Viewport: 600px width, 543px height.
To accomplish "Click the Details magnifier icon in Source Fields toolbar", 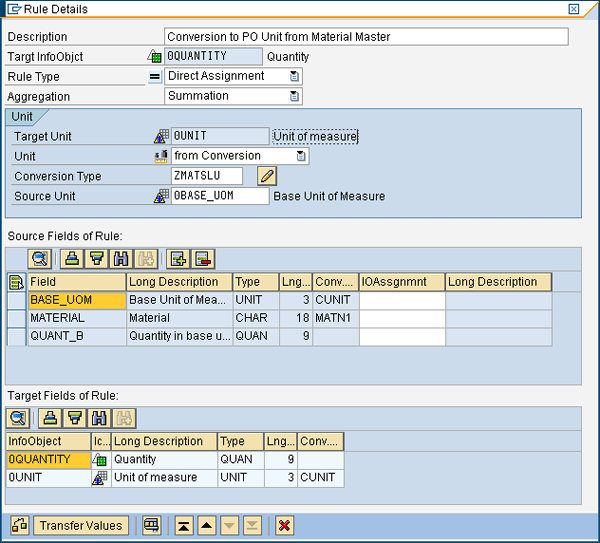I will point(39,259).
